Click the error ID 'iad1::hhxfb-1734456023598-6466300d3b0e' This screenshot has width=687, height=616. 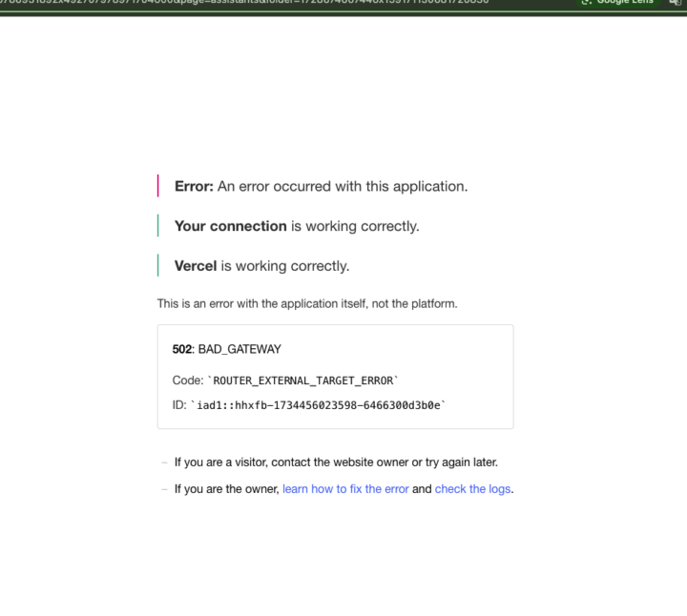[318, 405]
